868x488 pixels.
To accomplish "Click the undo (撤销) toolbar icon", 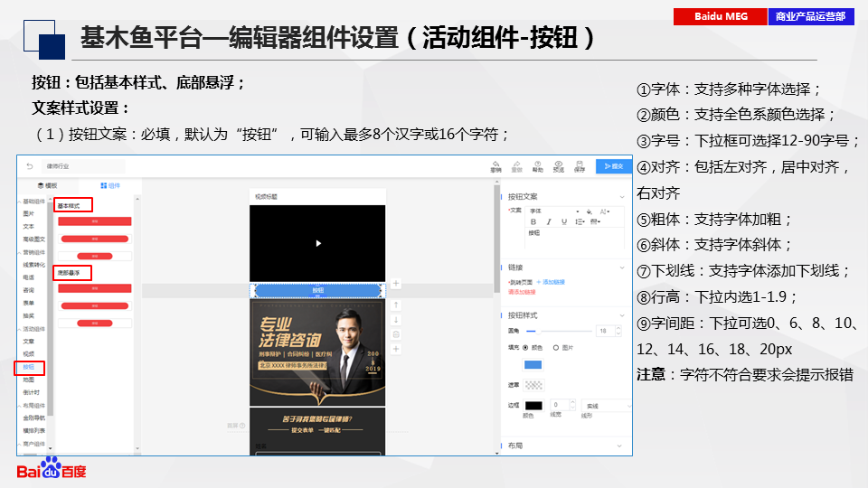I will pos(496,166).
